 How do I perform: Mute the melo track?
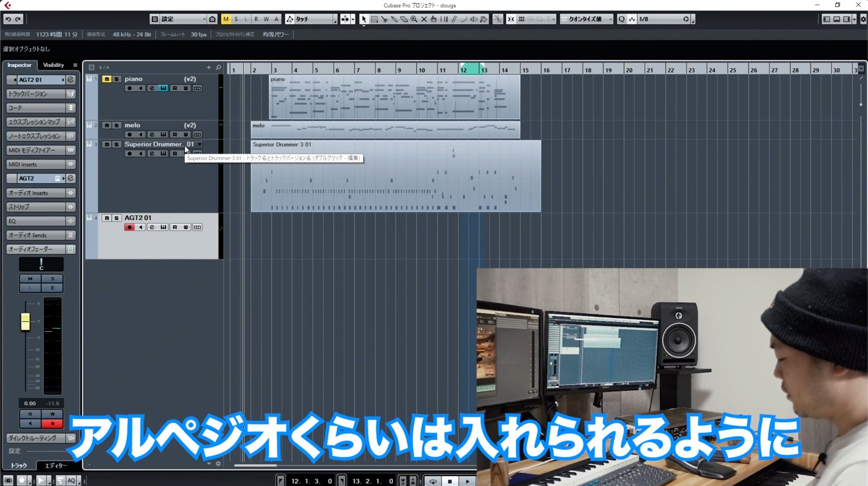tap(107, 126)
